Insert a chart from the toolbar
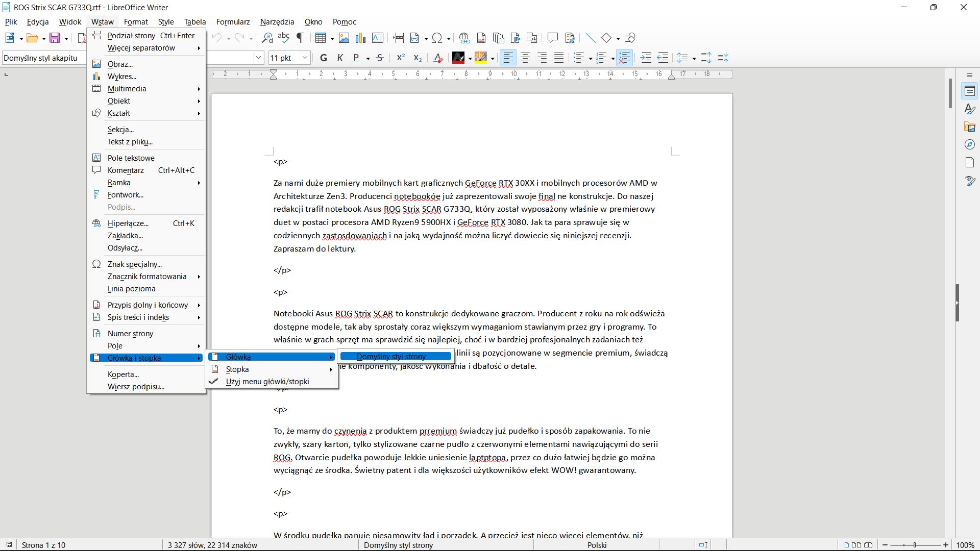 coord(361,38)
